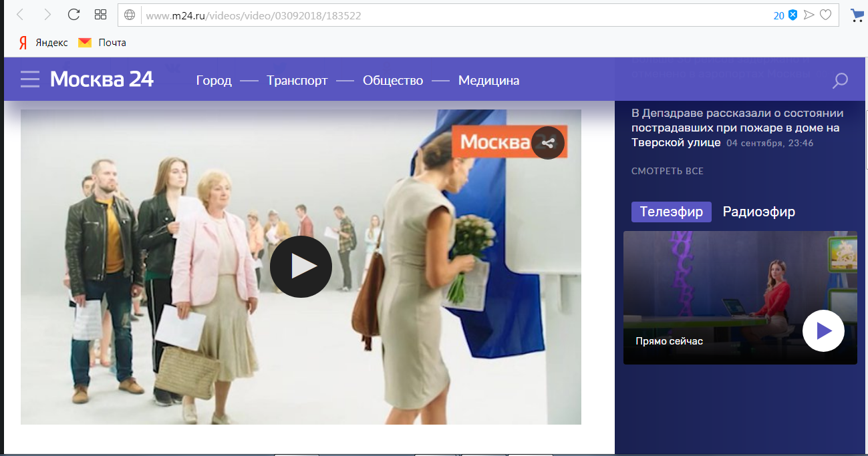Viewport: 868px width, 456px height.
Task: Open the Медицина section
Action: 488,81
